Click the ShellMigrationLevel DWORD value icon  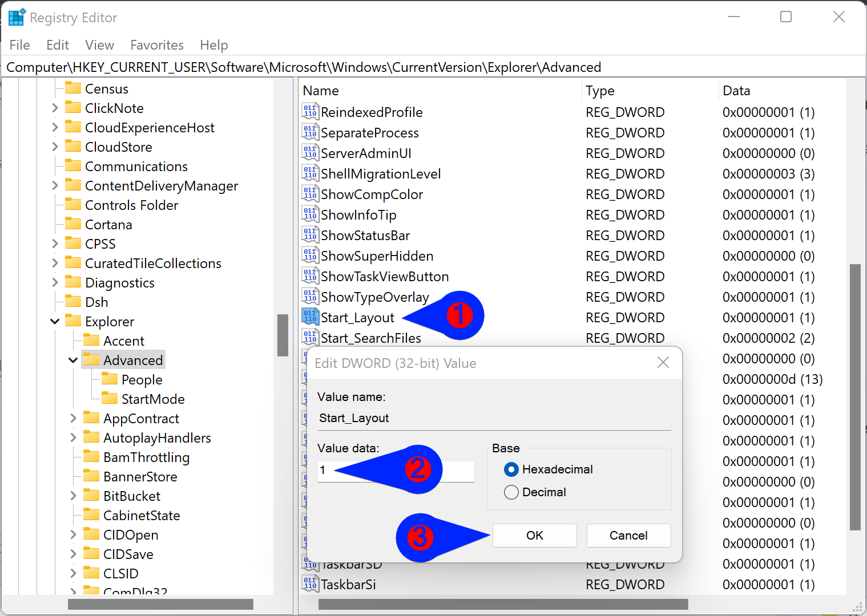(310, 173)
